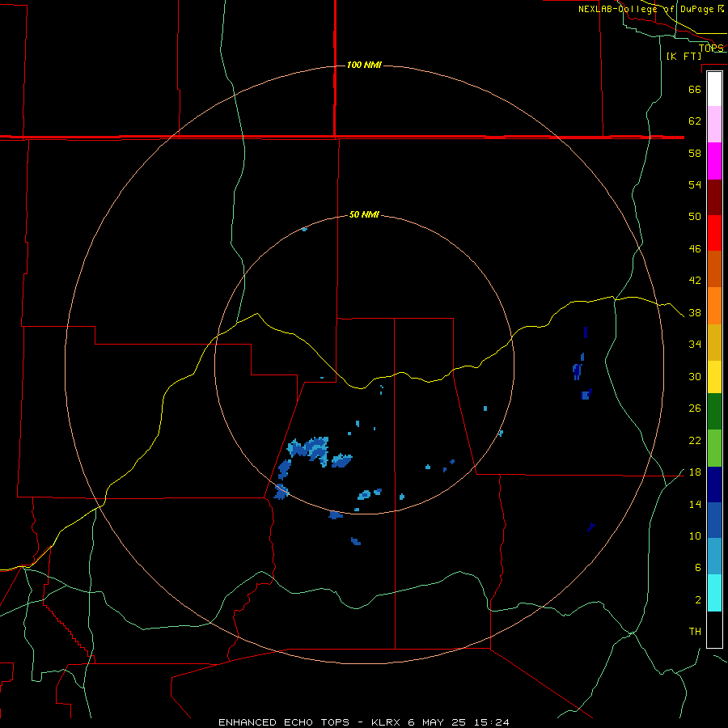Viewport: 728px width, 728px height.
Task: Click the magenta 58 kft legend swatch
Action: click(714, 161)
